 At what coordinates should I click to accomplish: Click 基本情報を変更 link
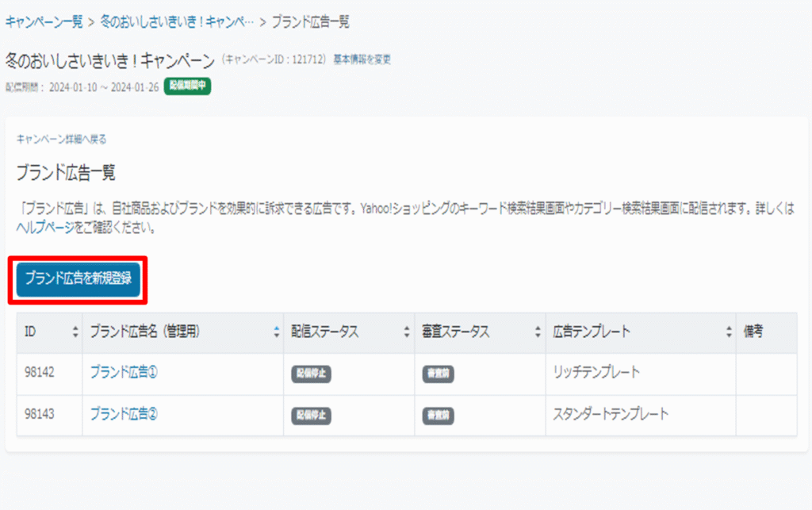point(362,59)
